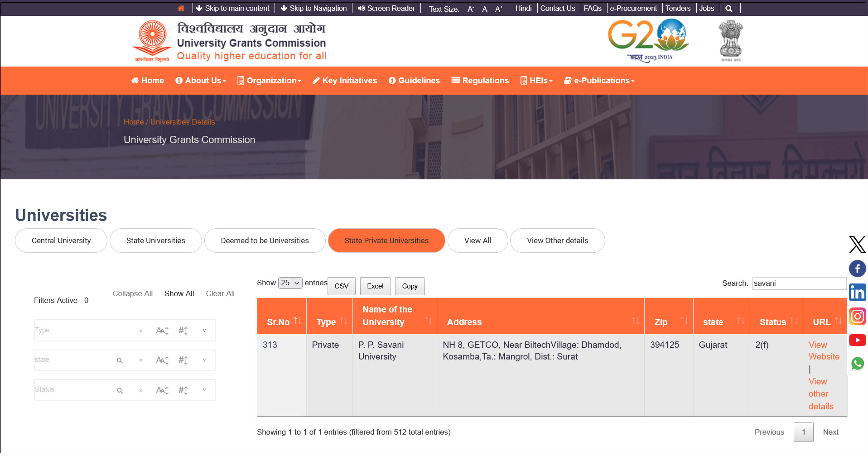Open the Organization dropdown menu
Screen dimensions: 868x456
(x=269, y=81)
